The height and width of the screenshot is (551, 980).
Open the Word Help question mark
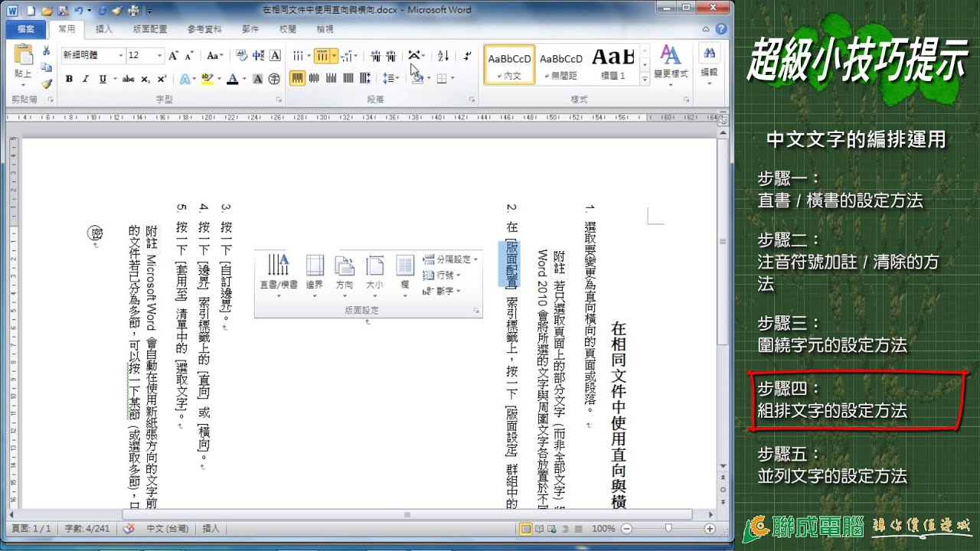[720, 29]
